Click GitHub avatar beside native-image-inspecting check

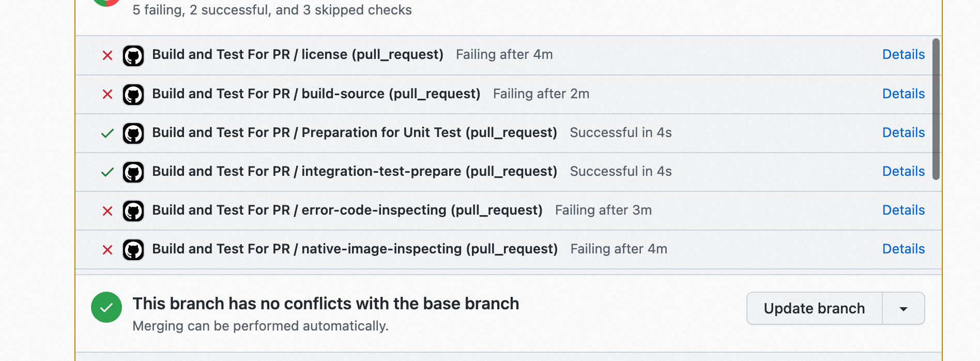(x=133, y=250)
